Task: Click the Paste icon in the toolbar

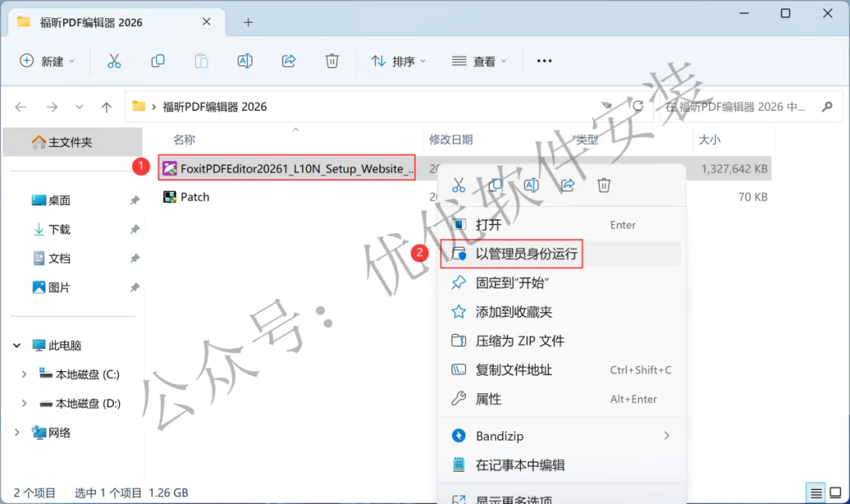Action: point(201,61)
